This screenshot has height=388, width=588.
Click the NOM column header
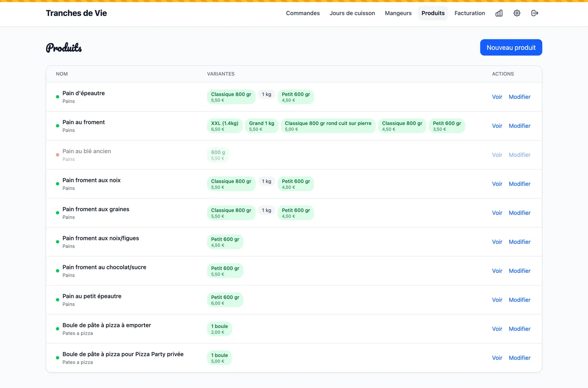tap(62, 74)
